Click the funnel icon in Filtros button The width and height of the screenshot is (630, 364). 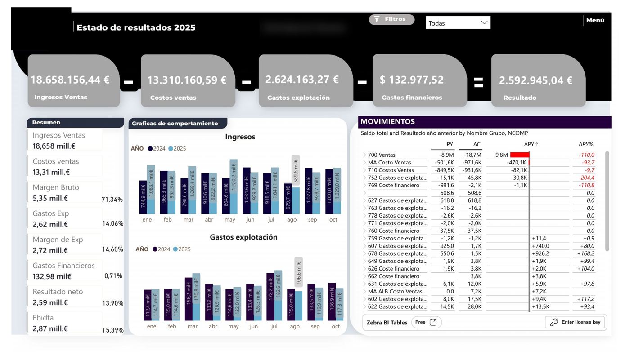tap(377, 19)
